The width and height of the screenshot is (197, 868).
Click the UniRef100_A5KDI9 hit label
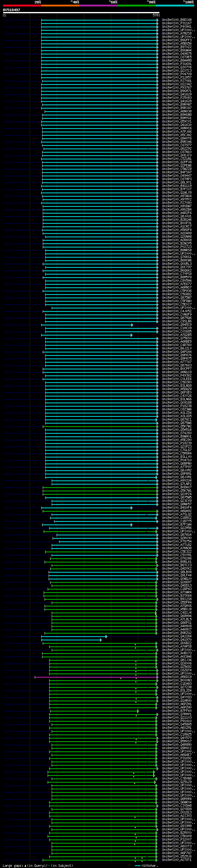pos(176,677)
